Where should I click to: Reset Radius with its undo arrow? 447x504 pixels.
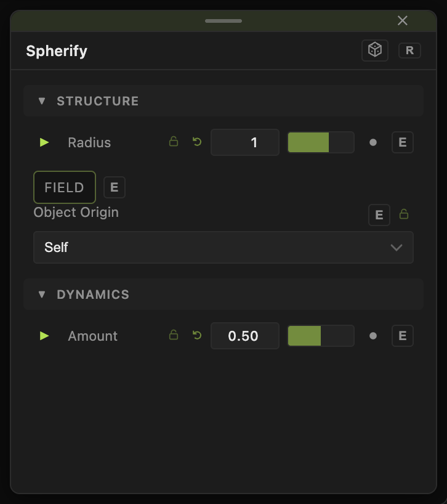(x=197, y=142)
